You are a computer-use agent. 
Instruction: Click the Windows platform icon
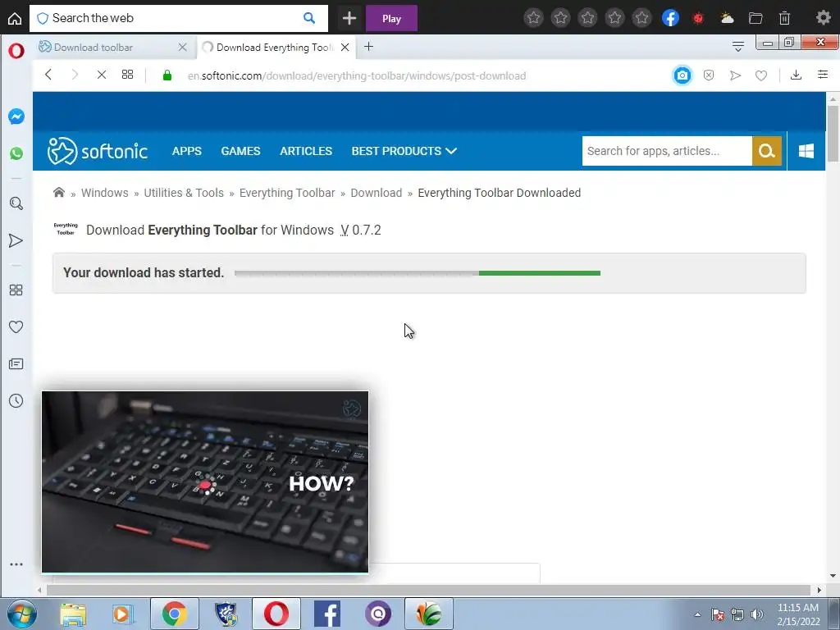point(806,151)
